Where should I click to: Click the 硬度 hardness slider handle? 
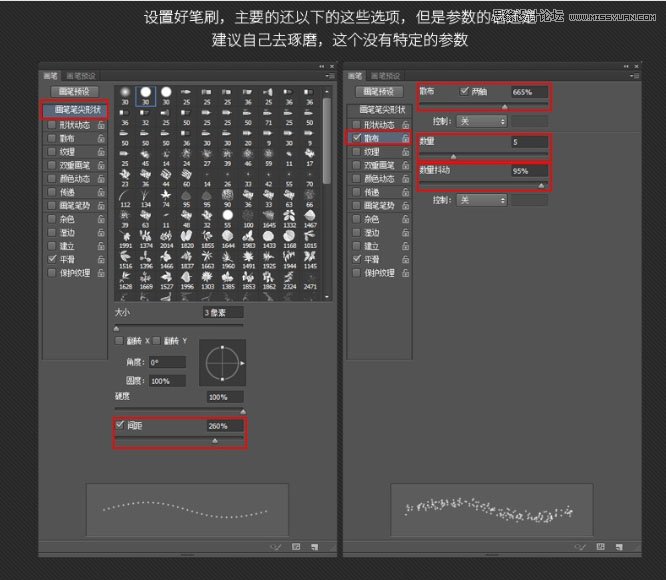tap(243, 411)
